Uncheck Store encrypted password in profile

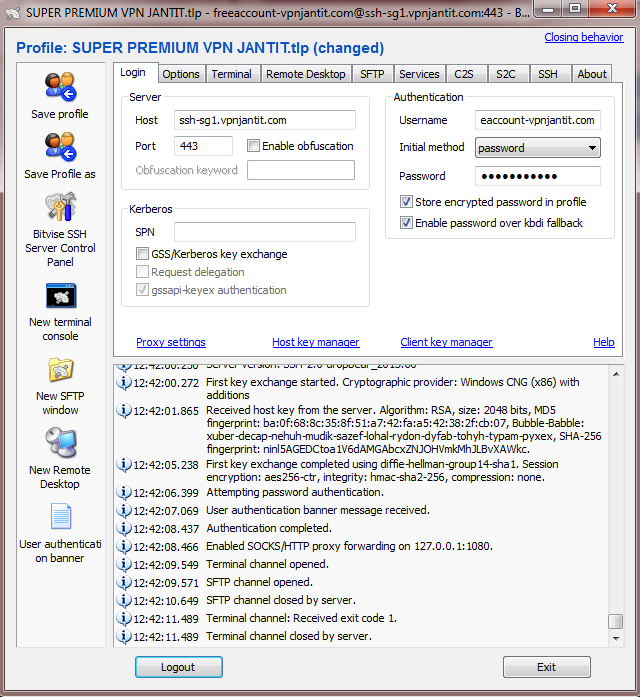tap(406, 202)
